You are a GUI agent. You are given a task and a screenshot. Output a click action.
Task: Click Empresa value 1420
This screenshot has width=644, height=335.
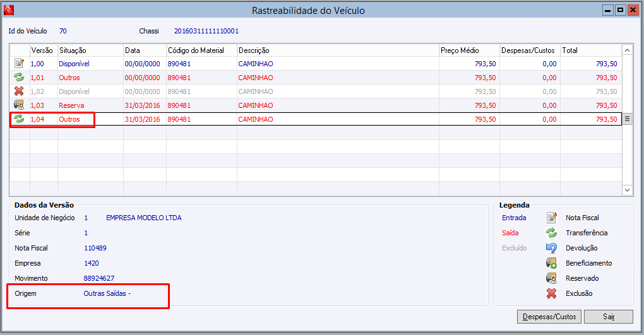click(x=92, y=263)
